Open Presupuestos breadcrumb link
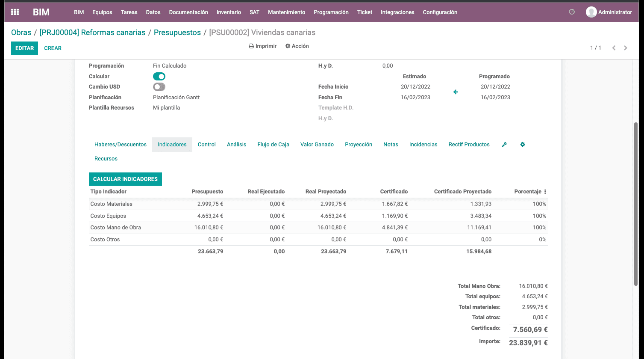Screen dimensions: 644x359 tap(177, 33)
